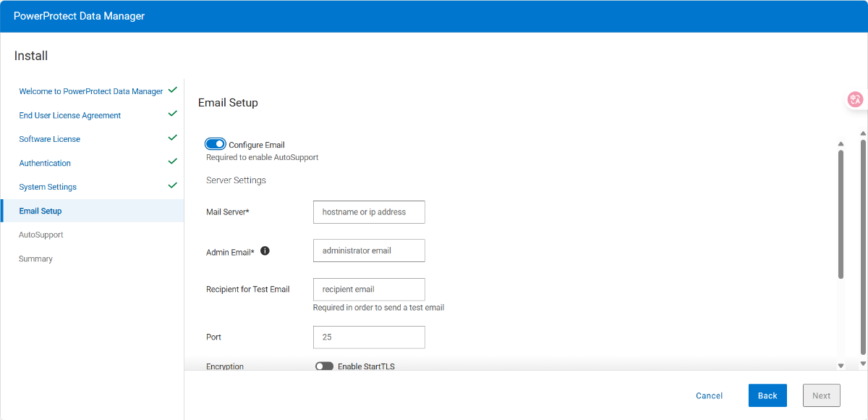Click the inner scrollbar down arrow
The width and height of the screenshot is (868, 420).
click(x=841, y=366)
